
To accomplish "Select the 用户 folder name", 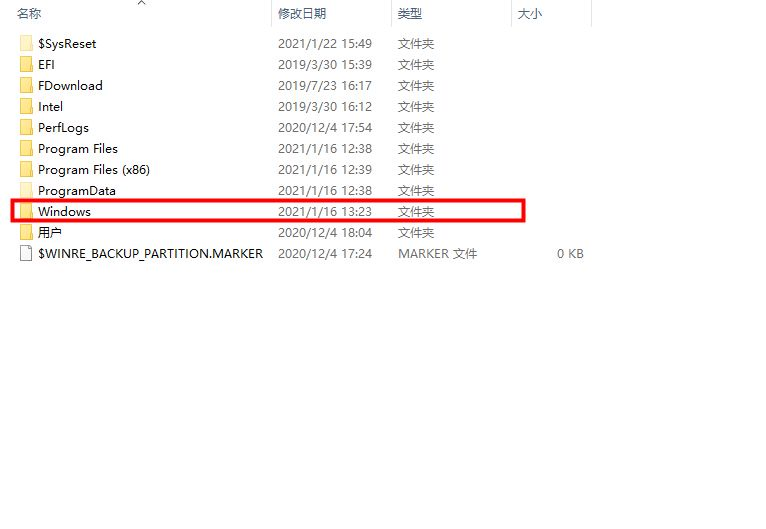I will (50, 233).
